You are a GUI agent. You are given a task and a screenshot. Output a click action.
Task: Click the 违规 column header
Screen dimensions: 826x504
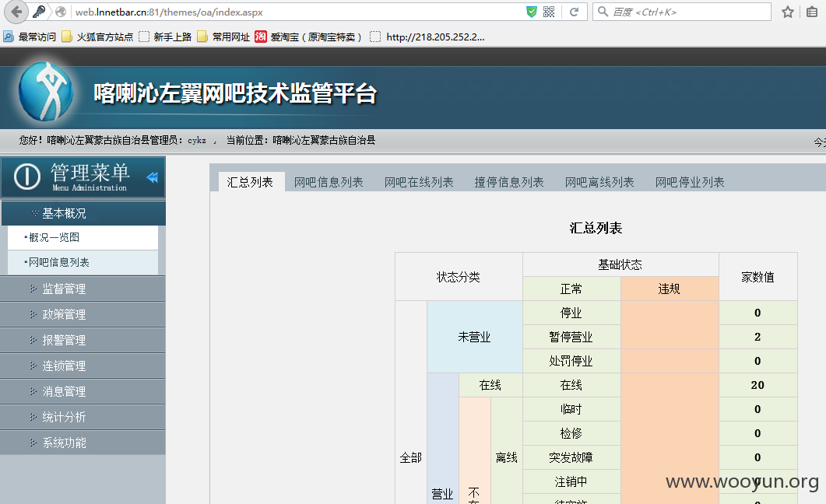[x=669, y=289]
